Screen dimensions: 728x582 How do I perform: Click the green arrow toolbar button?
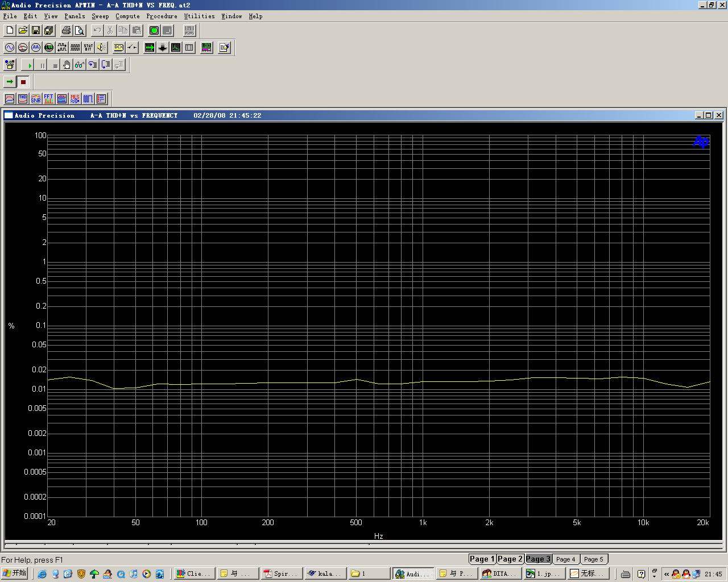(x=10, y=82)
